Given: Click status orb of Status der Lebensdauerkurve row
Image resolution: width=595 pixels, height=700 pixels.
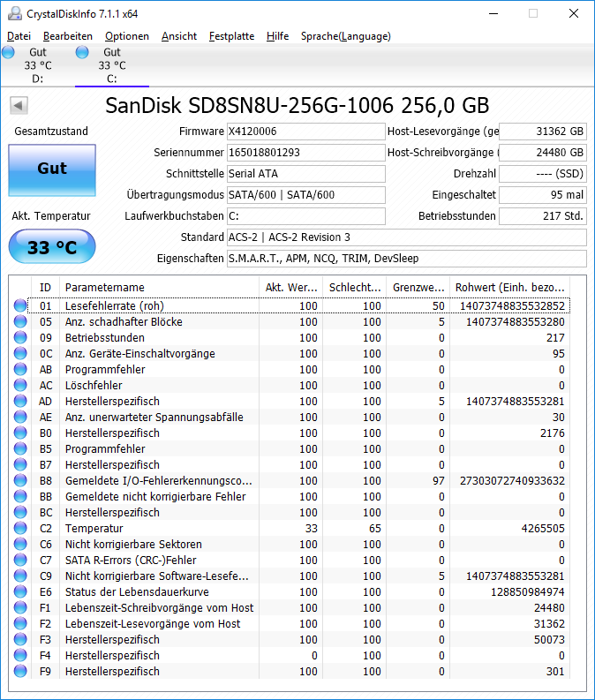Looking at the screenshot, I should point(20,592).
